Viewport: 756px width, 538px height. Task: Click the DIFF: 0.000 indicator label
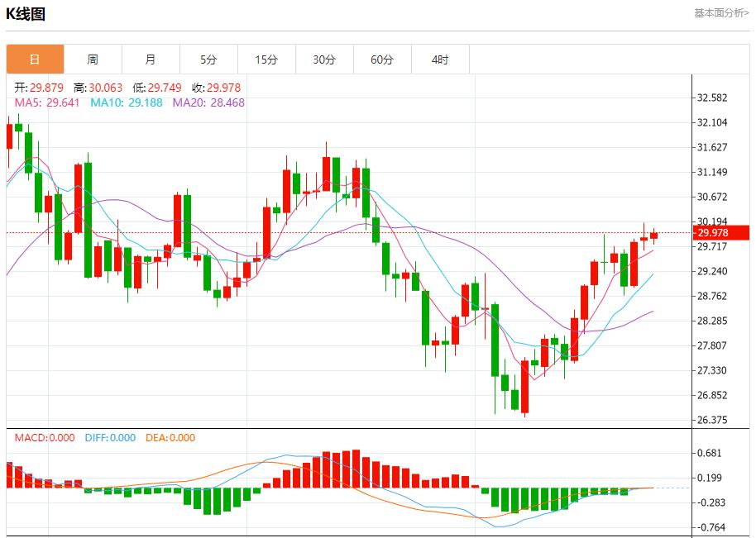click(110, 438)
